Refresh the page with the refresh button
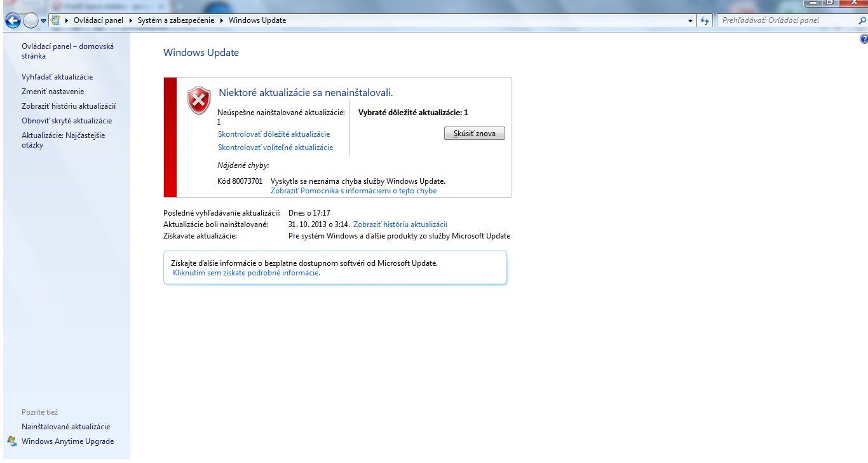This screenshot has height=463, width=868. pyautogui.click(x=705, y=20)
